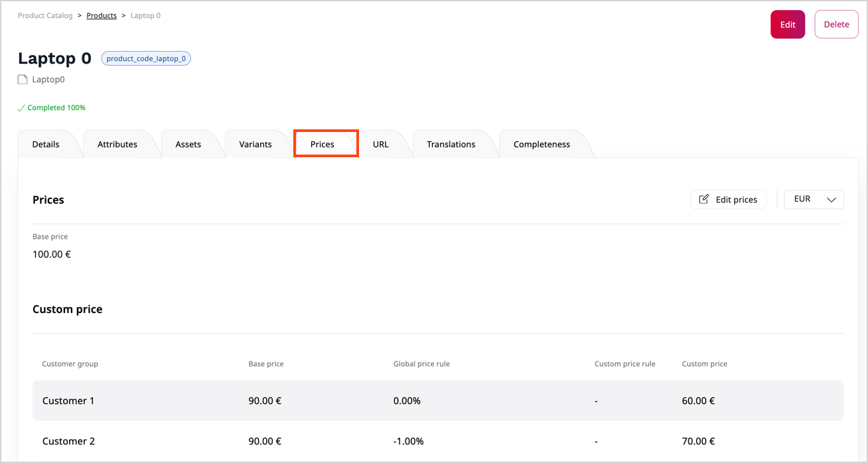Click Product Catalog in the breadcrumb
868x463 pixels.
(x=45, y=15)
